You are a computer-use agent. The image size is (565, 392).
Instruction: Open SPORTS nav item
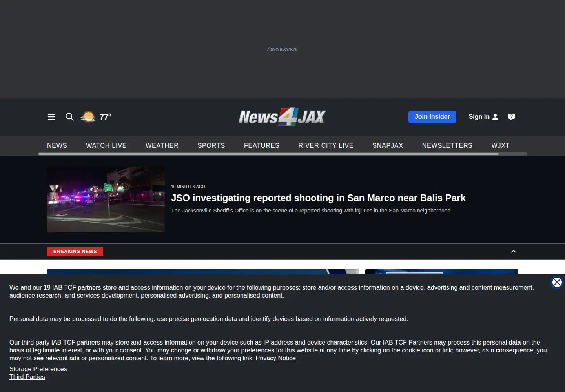click(x=211, y=145)
